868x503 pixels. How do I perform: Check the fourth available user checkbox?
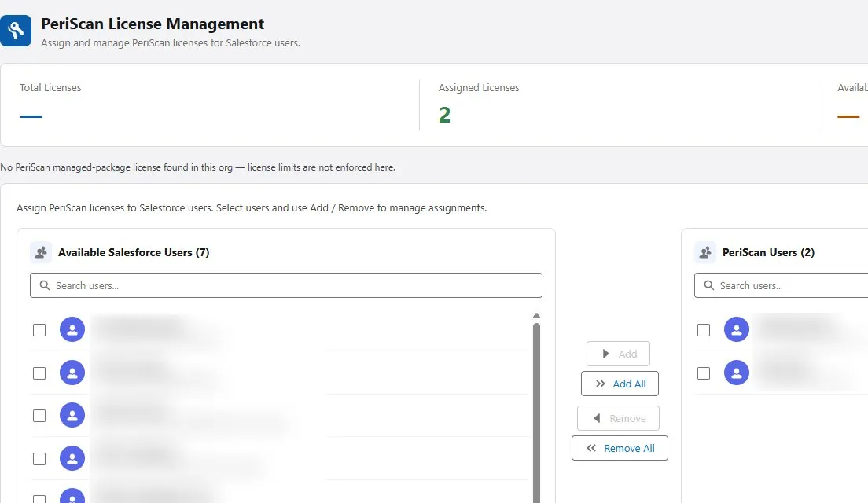tap(39, 459)
